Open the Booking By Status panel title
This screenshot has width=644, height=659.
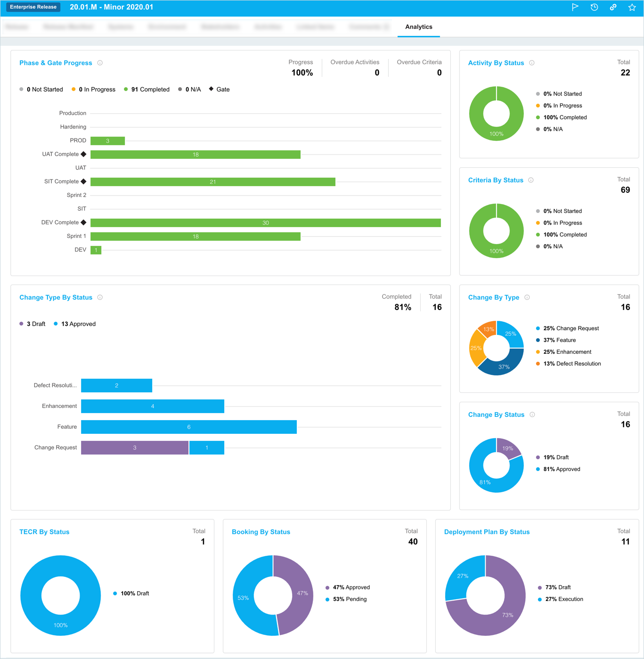click(x=261, y=532)
